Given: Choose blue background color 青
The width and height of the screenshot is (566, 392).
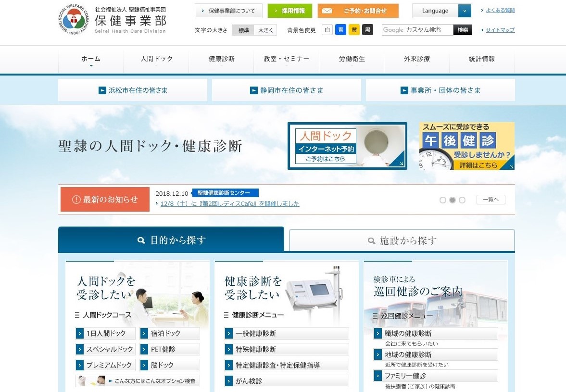Looking at the screenshot, I should point(340,30).
